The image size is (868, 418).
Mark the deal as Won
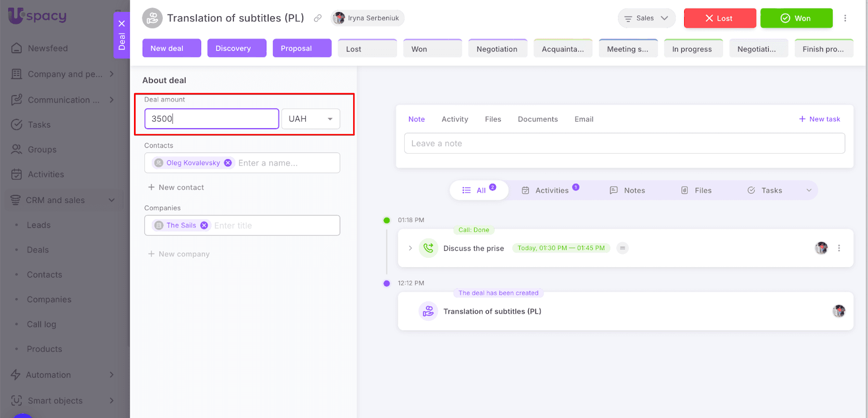tap(796, 18)
